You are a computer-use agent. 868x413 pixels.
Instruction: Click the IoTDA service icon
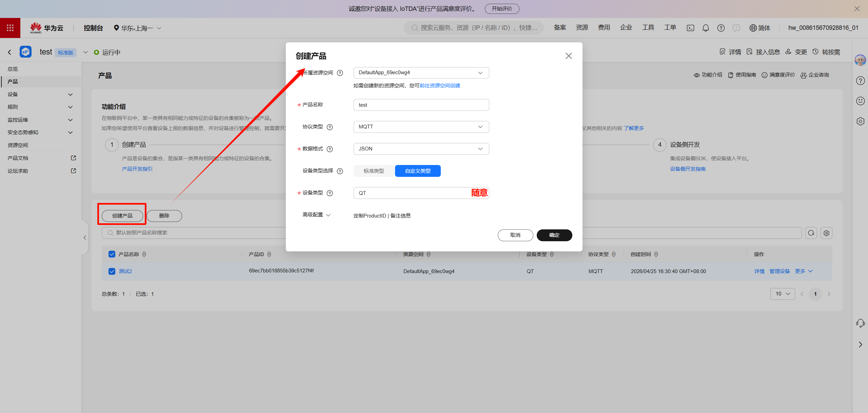coord(25,52)
